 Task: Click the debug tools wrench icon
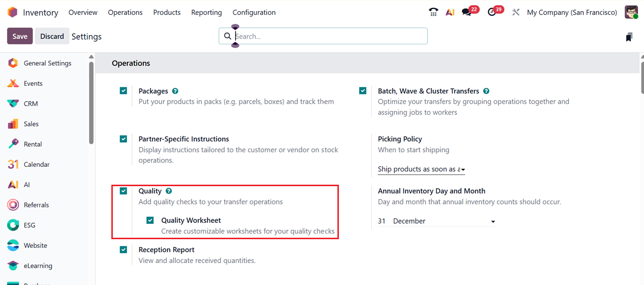tap(516, 13)
